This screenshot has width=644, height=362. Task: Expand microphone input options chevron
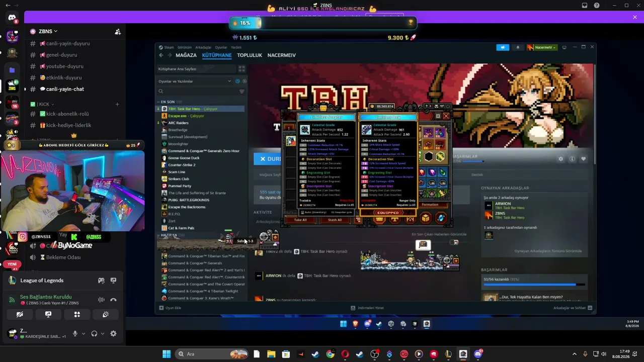point(83,333)
